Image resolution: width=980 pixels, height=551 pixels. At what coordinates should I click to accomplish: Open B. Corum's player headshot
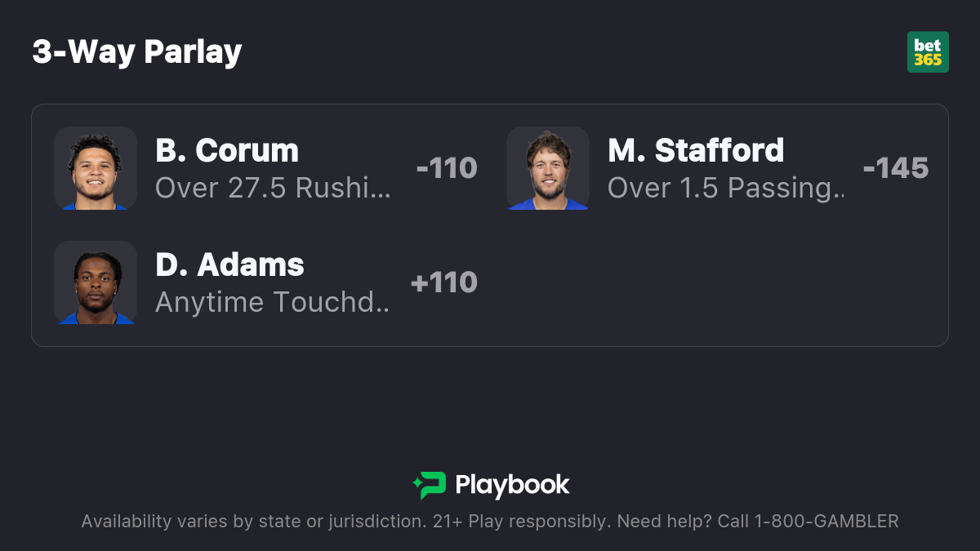click(x=96, y=168)
